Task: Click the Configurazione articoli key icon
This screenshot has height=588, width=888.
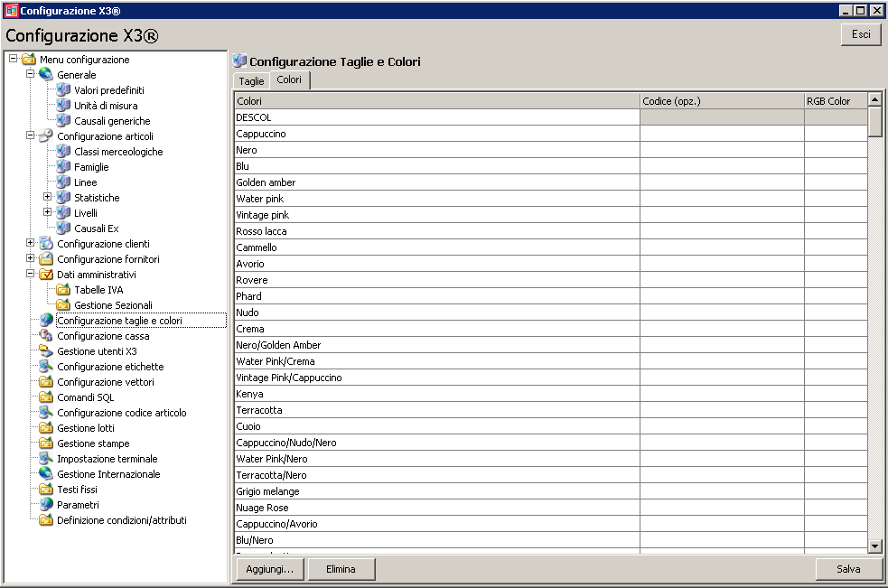Action: point(46,135)
